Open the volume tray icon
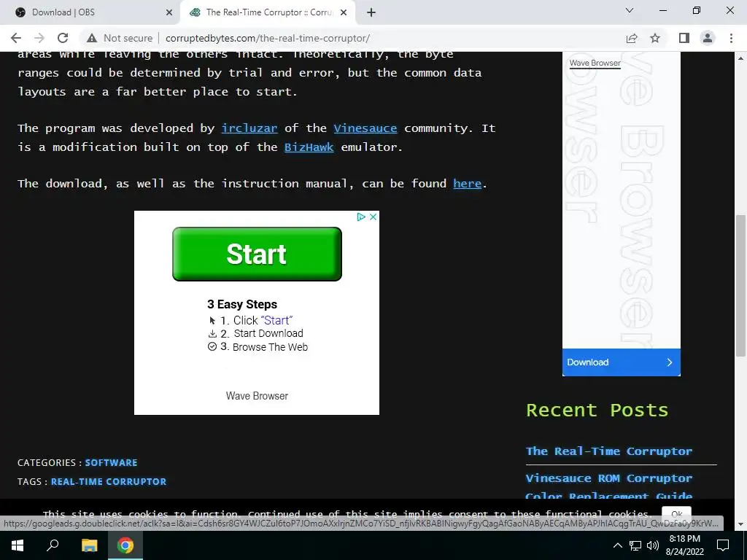This screenshot has height=560, width=747. (x=653, y=545)
